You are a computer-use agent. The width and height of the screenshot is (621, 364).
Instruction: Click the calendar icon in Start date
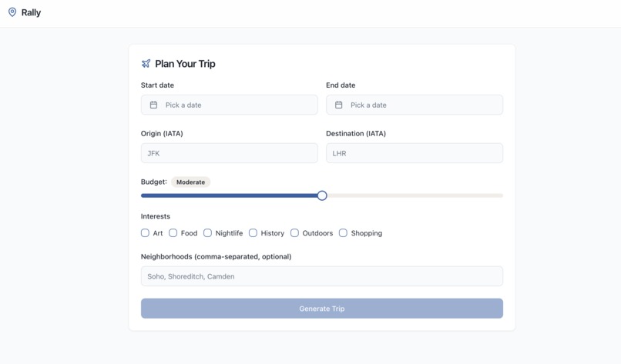coord(153,105)
